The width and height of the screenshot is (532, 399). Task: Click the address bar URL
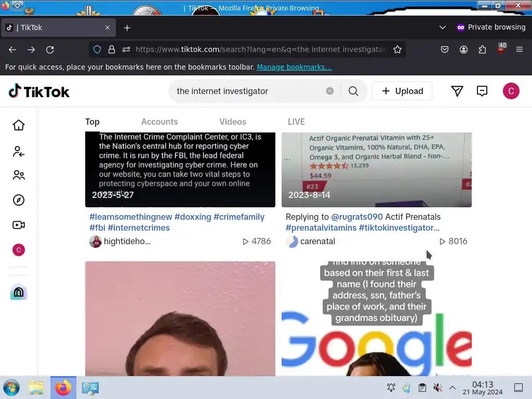260,49
